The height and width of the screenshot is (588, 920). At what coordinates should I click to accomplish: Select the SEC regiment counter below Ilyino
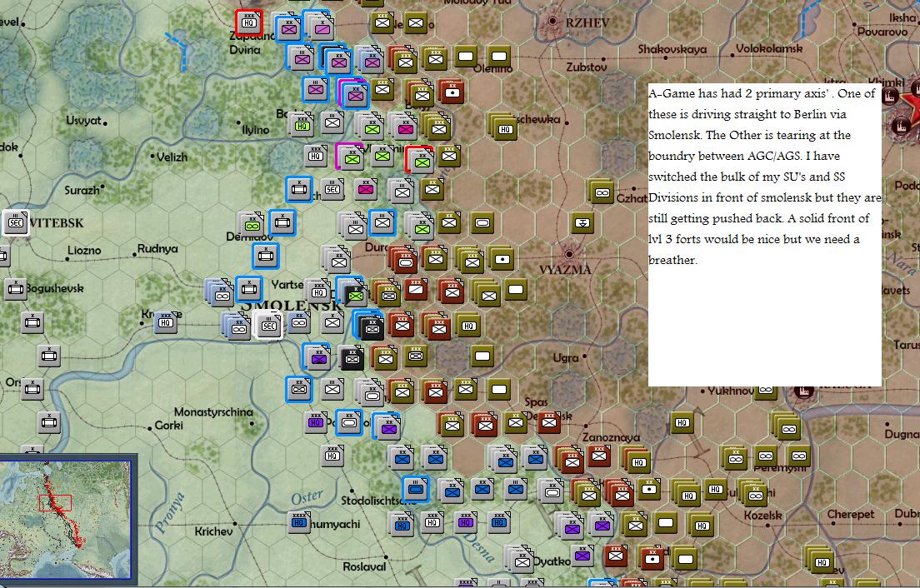(332, 189)
